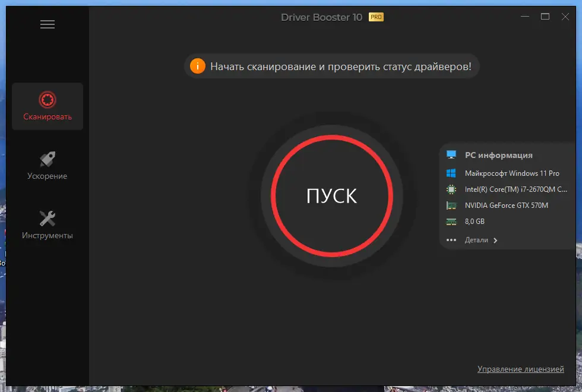Click the RAM icon next to 8,0 GB
This screenshot has width=582, height=392.
451,221
